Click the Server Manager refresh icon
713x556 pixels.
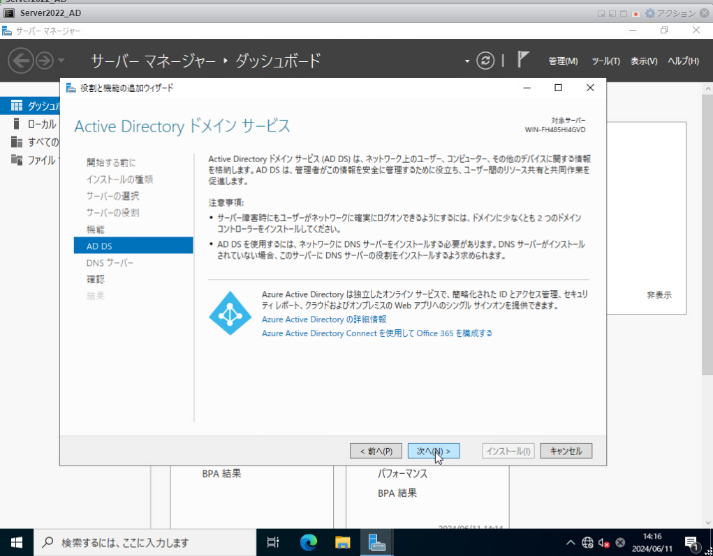coord(486,60)
